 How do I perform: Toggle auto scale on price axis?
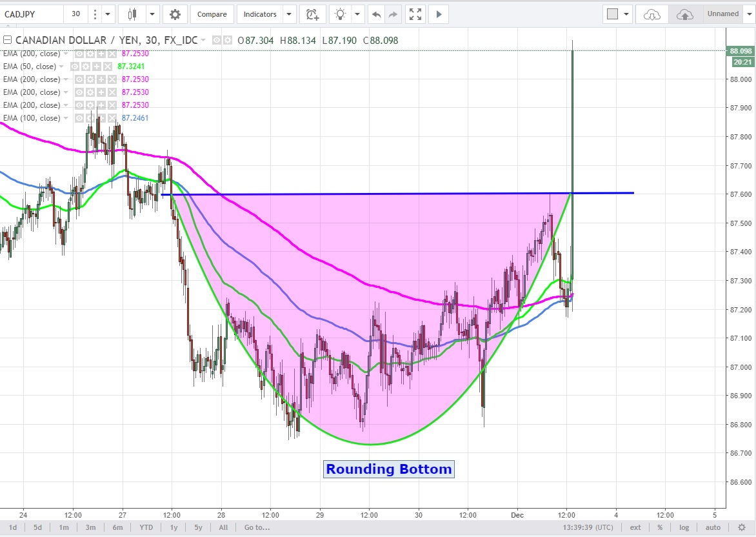click(x=713, y=527)
